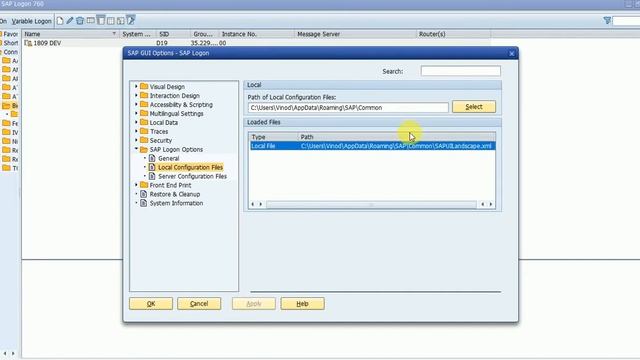Image resolution: width=640 pixels, height=360 pixels.
Task: Click the Message Server column header
Action: pos(355,34)
